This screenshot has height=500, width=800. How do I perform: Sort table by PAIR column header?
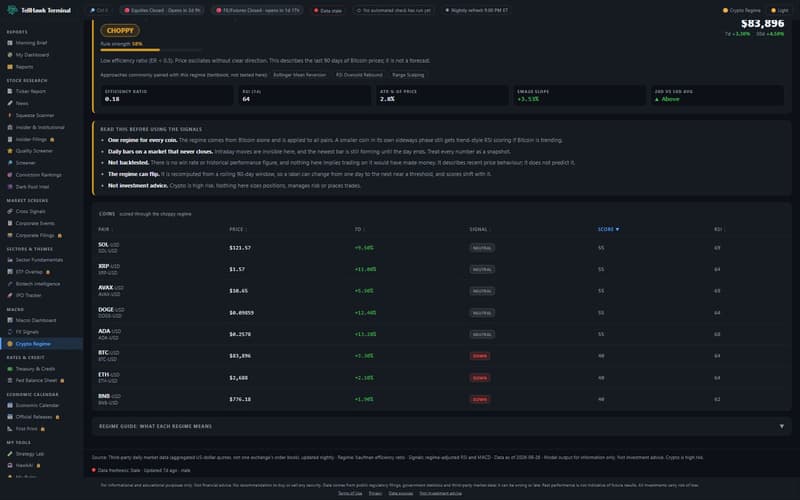[x=105, y=230]
